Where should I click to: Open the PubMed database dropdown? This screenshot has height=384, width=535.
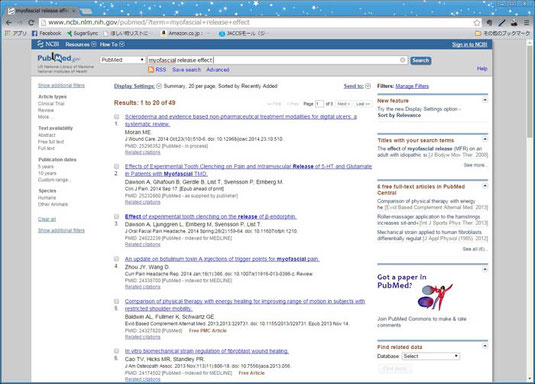[123, 60]
